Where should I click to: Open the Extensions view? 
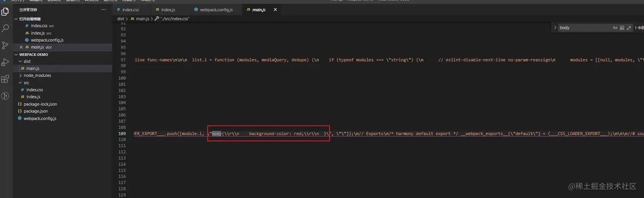(x=5, y=79)
